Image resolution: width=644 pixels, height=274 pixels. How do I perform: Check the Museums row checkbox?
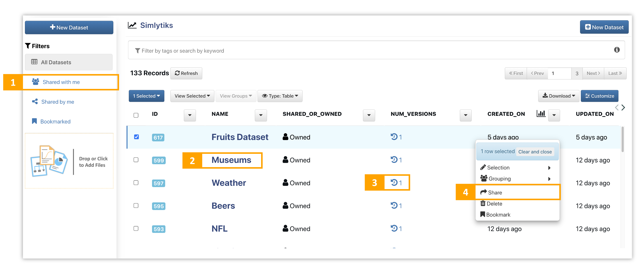(x=136, y=160)
